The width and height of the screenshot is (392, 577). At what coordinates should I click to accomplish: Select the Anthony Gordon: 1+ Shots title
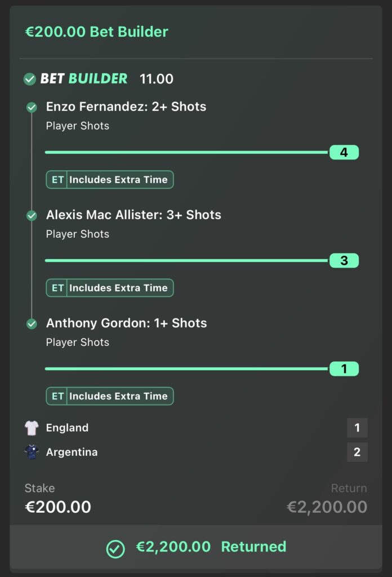(x=127, y=323)
